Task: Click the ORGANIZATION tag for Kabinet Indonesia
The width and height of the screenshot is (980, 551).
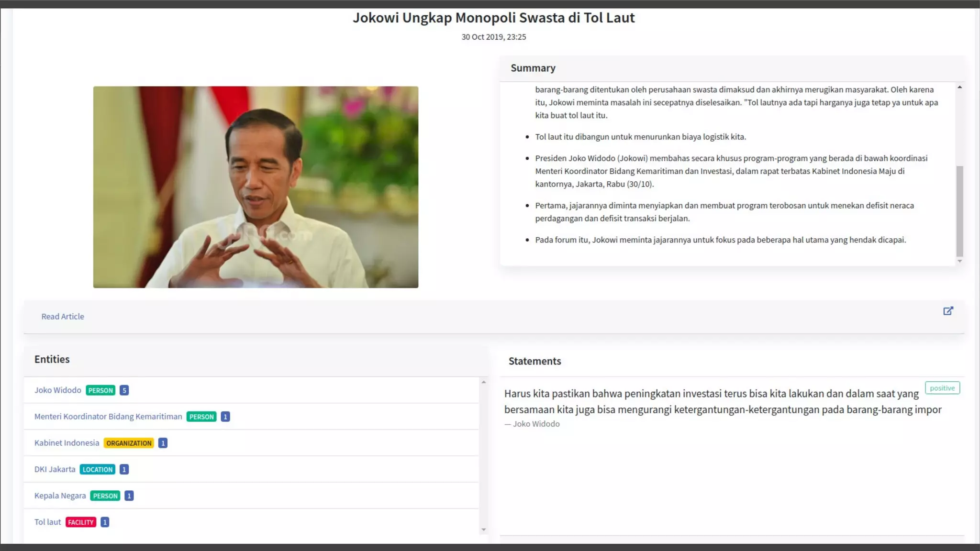Action: [x=129, y=443]
